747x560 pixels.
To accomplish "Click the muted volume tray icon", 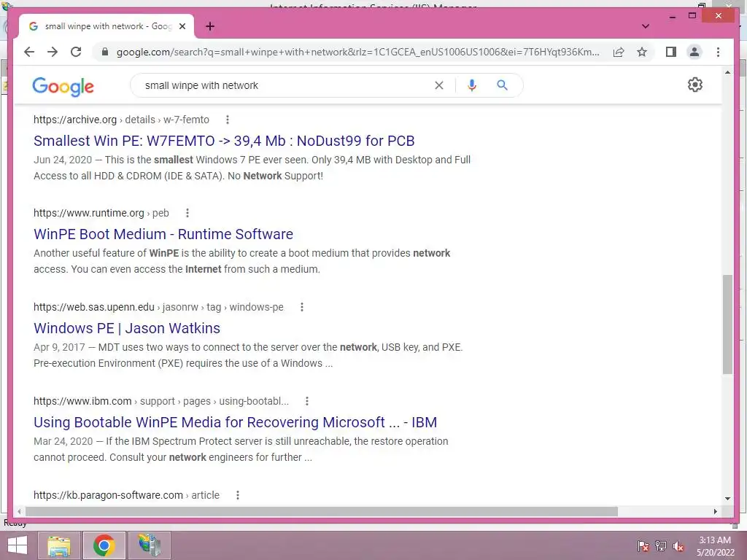I will coord(678,546).
